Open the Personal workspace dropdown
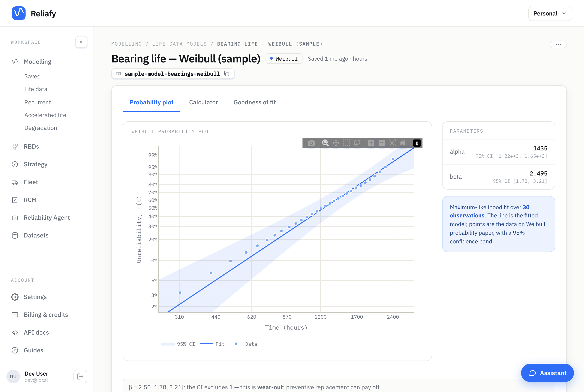584x392 pixels. point(550,13)
